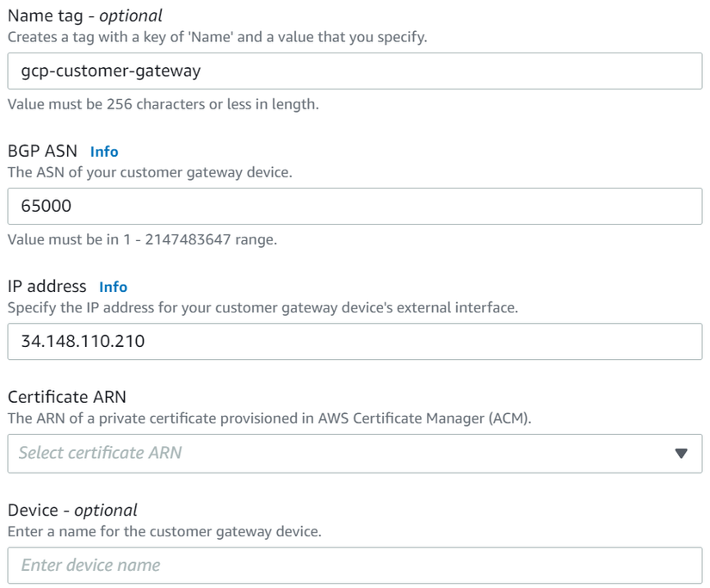The height and width of the screenshot is (588, 710).
Task: Click the Certificate ARN dropdown arrow
Action: (x=682, y=454)
